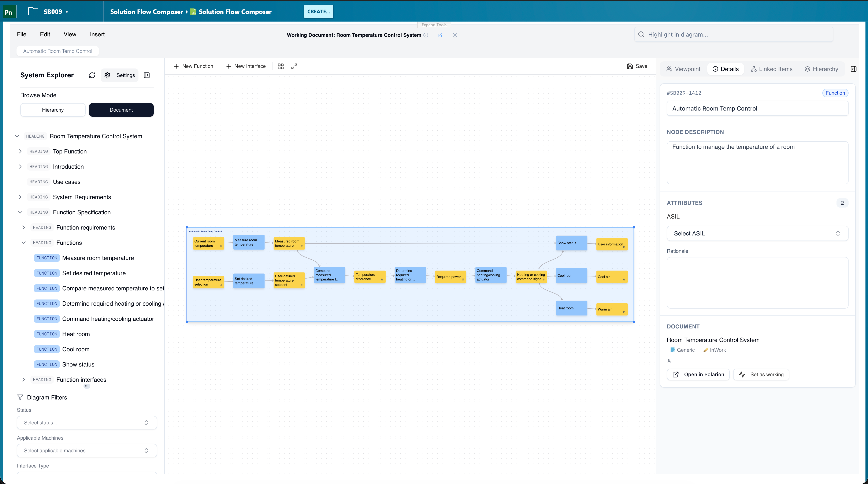Image resolution: width=868 pixels, height=484 pixels.
Task: Collapse the Room Temperature Control System heading
Action: pyautogui.click(x=17, y=136)
